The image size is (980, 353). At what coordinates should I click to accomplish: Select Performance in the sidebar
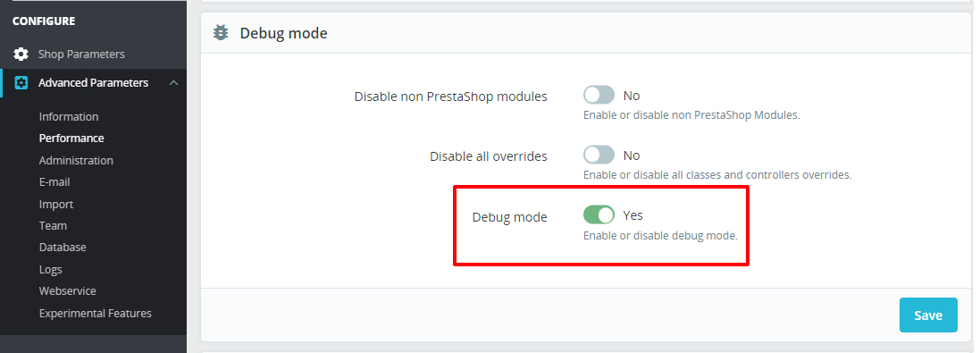pyautogui.click(x=71, y=139)
